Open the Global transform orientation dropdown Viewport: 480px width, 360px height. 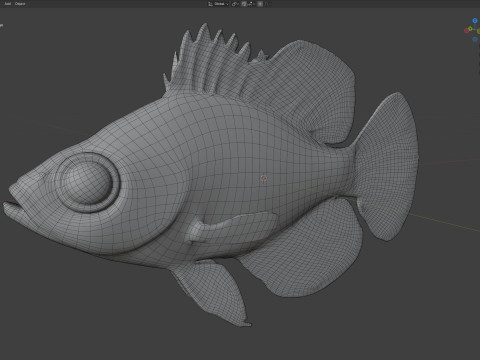pos(219,4)
